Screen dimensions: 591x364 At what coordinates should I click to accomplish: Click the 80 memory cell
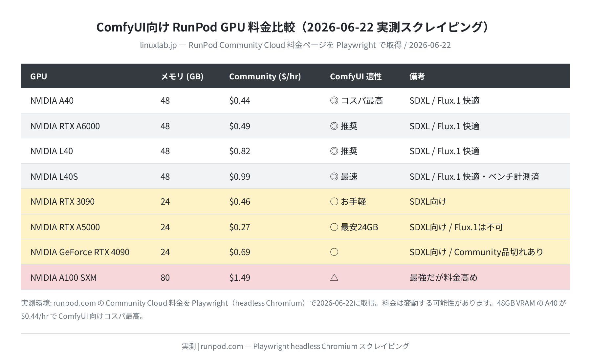[165, 277]
